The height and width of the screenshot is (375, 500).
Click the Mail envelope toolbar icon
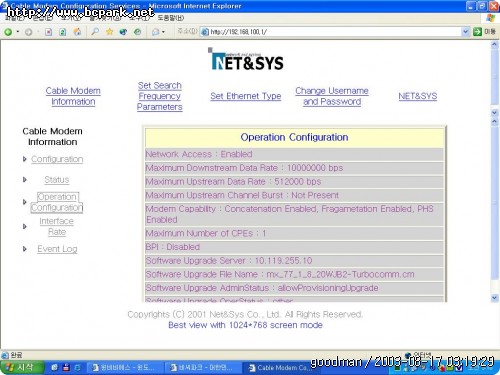coord(155,32)
